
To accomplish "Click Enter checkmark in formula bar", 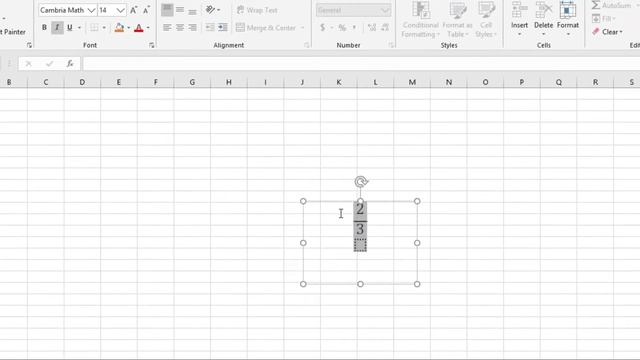I will pos(49,64).
